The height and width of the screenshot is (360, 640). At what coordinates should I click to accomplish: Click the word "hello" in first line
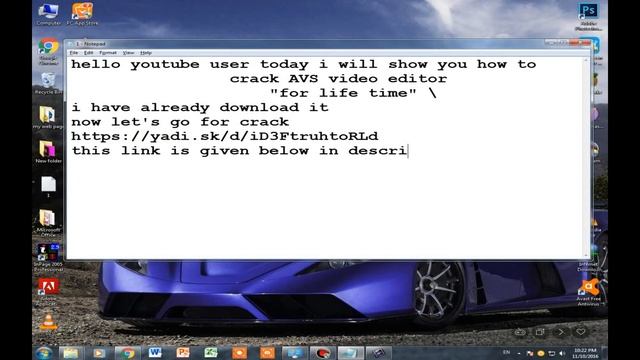[x=96, y=64]
